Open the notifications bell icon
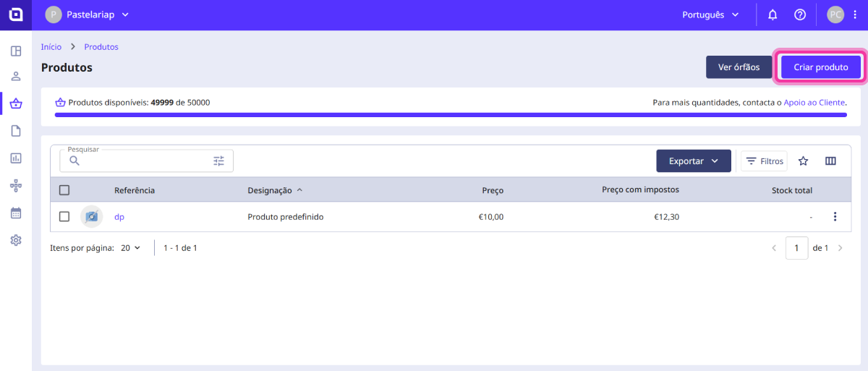 tap(773, 15)
